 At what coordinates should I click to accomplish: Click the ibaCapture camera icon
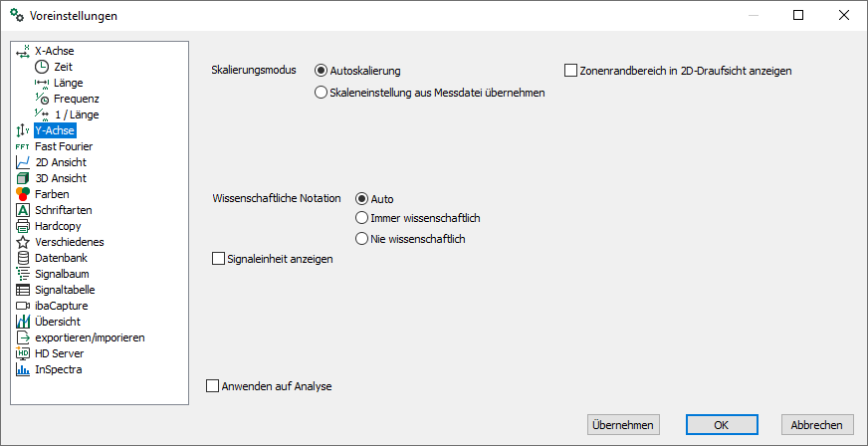click(23, 306)
